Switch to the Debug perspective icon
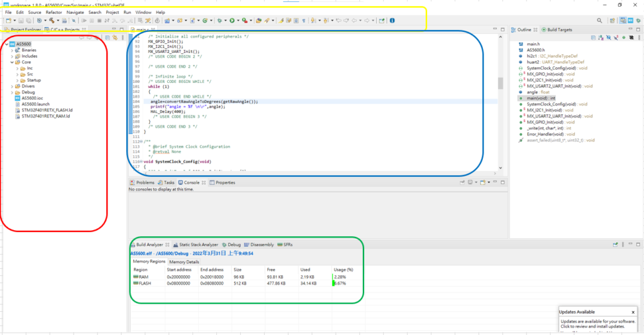 638,21
